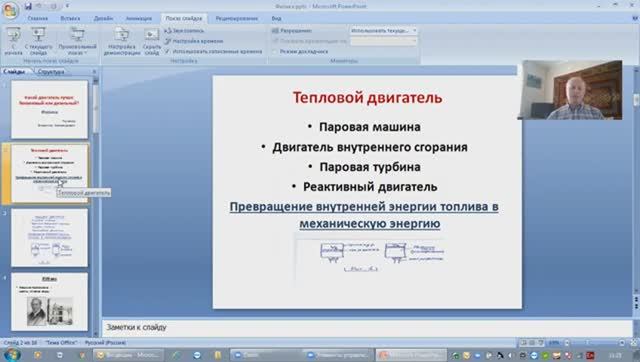Viewport: 640px width, 362px height.
Task: Switch to Slide Sorter view icon
Action: (x=532, y=343)
